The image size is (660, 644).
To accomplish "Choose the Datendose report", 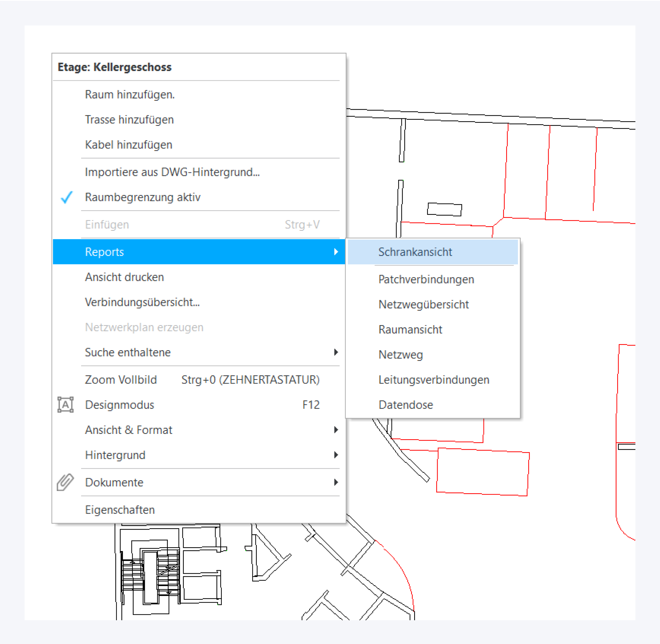I will 406,405.
